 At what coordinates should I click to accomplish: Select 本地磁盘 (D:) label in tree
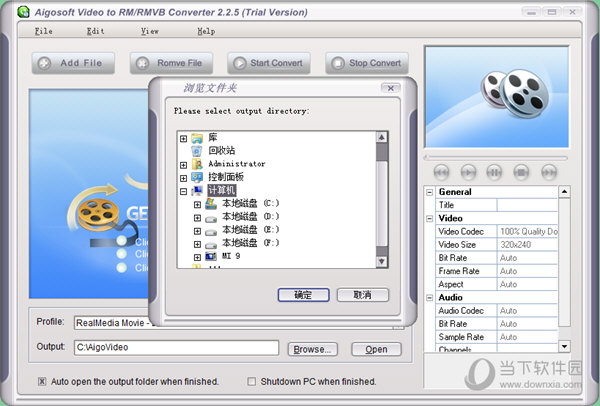pos(251,217)
